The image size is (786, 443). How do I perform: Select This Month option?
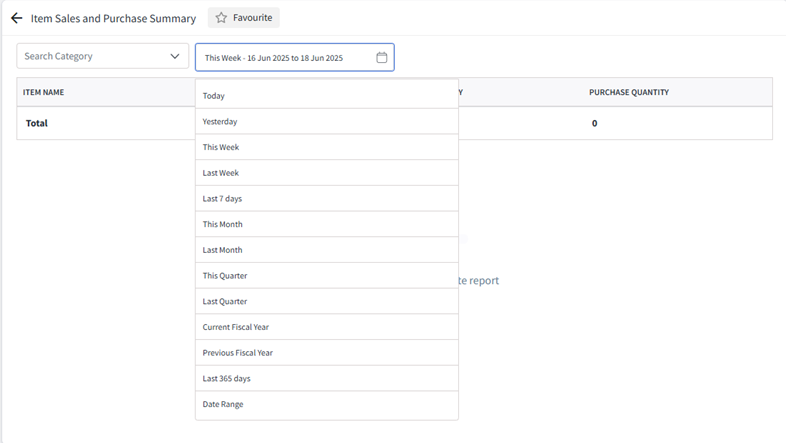point(327,224)
